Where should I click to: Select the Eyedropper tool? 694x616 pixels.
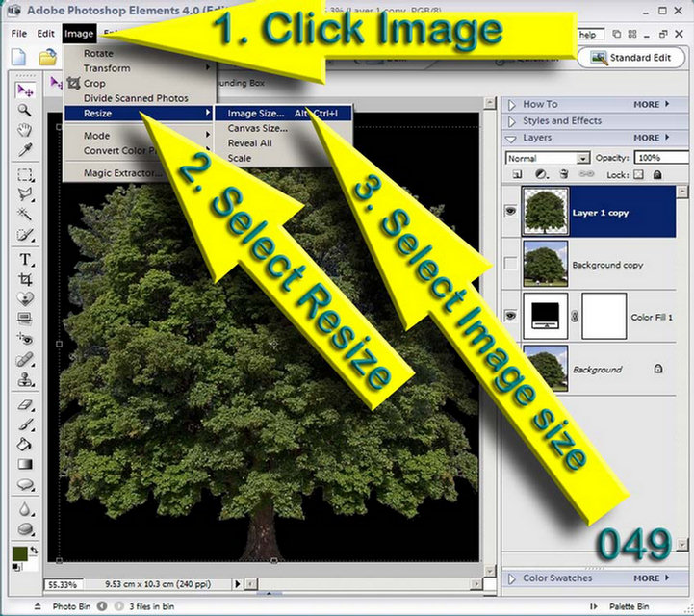(24, 149)
